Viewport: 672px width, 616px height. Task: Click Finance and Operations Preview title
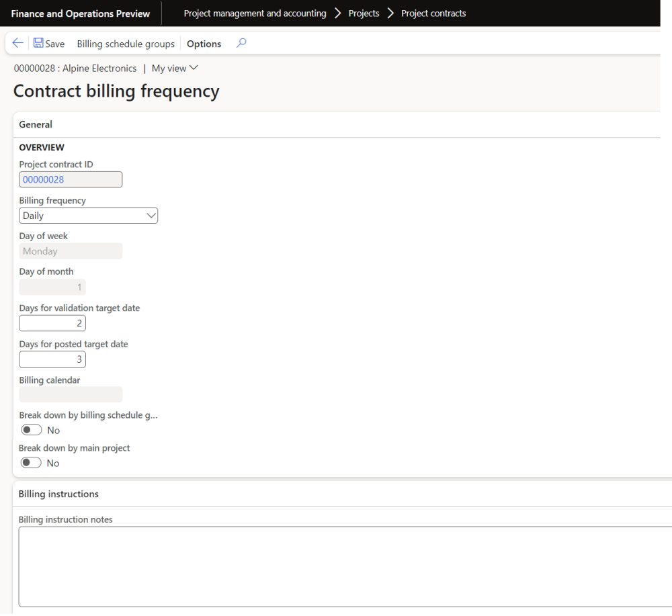tap(81, 13)
